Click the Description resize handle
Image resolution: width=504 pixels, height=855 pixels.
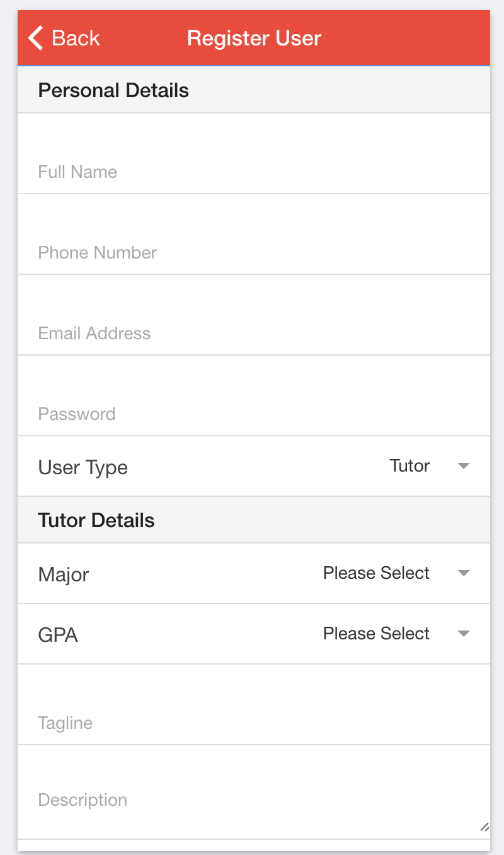pyautogui.click(x=484, y=827)
